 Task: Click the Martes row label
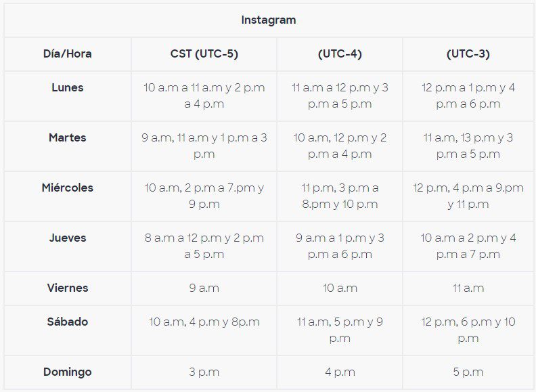point(68,137)
